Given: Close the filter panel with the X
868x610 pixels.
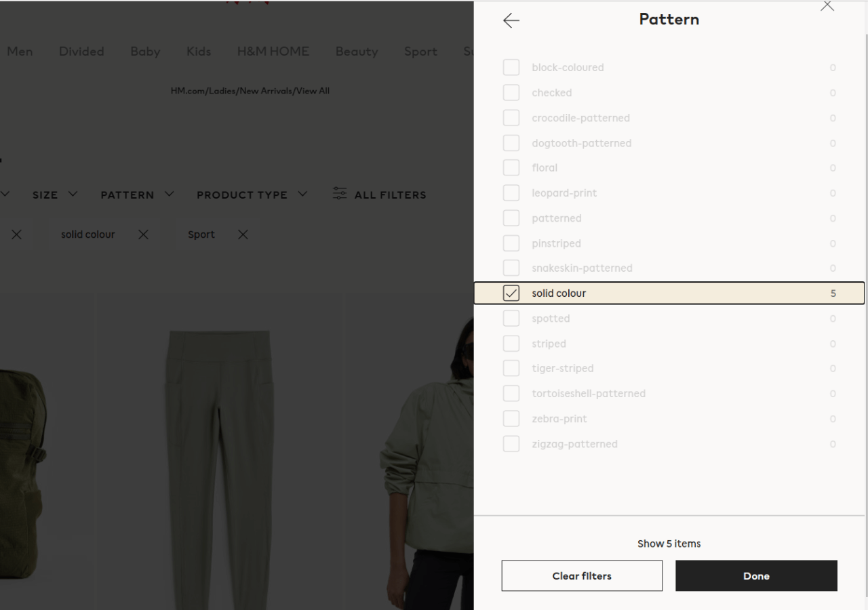Looking at the screenshot, I should [x=827, y=5].
